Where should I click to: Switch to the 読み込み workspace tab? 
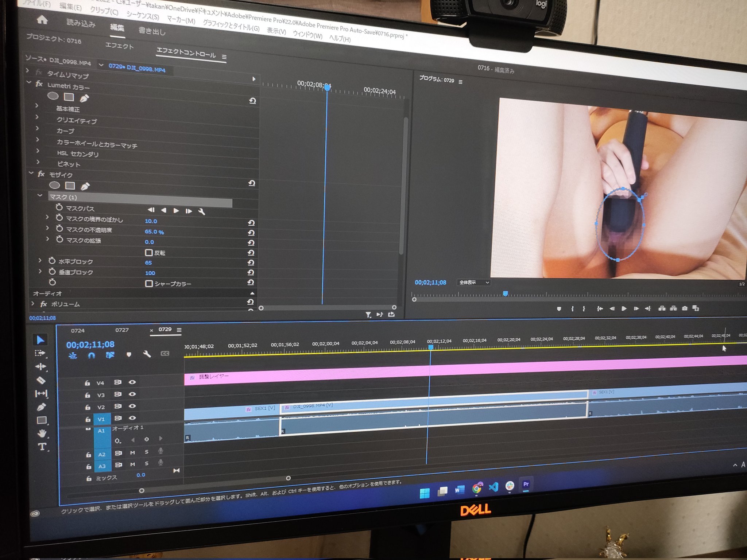click(x=81, y=24)
